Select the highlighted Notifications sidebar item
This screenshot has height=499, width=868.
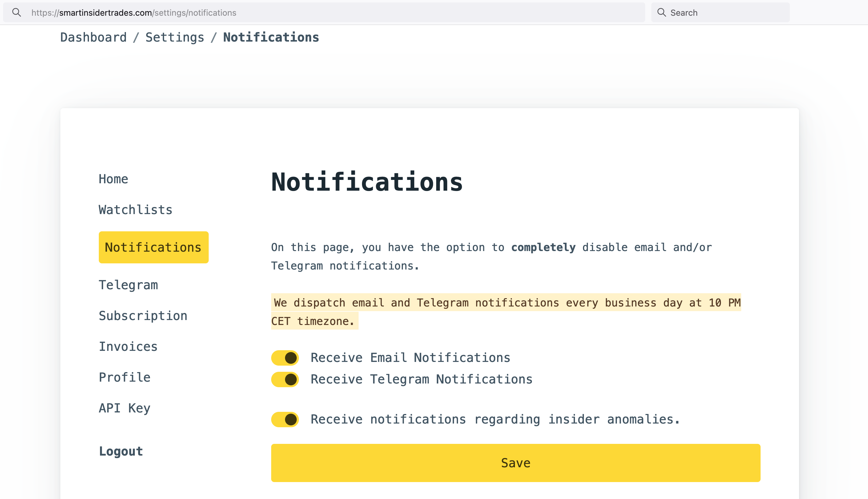coord(153,247)
